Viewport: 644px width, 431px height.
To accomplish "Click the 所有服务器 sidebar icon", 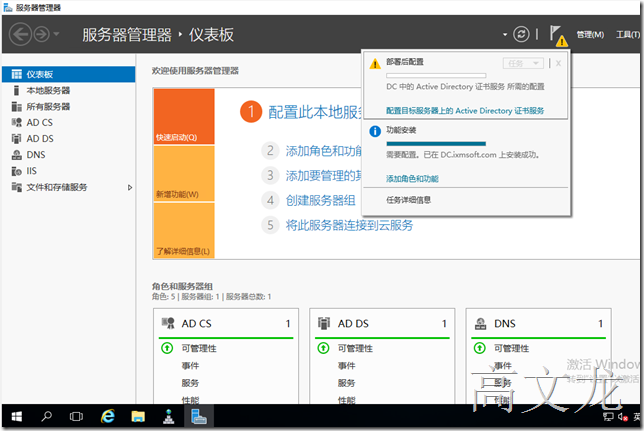I will [x=16, y=107].
